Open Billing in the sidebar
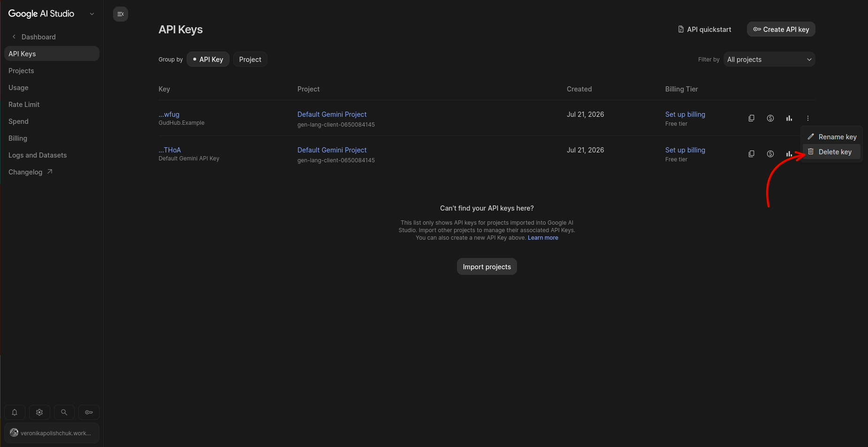 click(18, 138)
